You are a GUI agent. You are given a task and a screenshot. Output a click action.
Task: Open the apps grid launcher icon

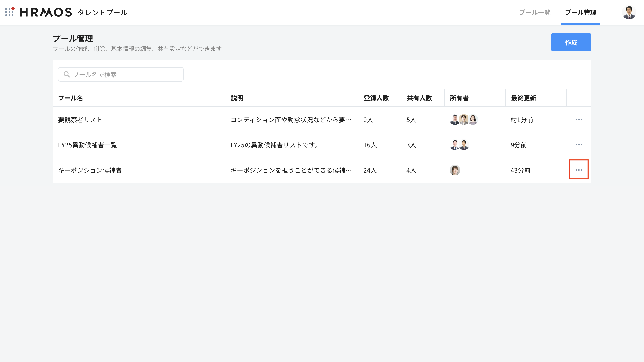[9, 12]
